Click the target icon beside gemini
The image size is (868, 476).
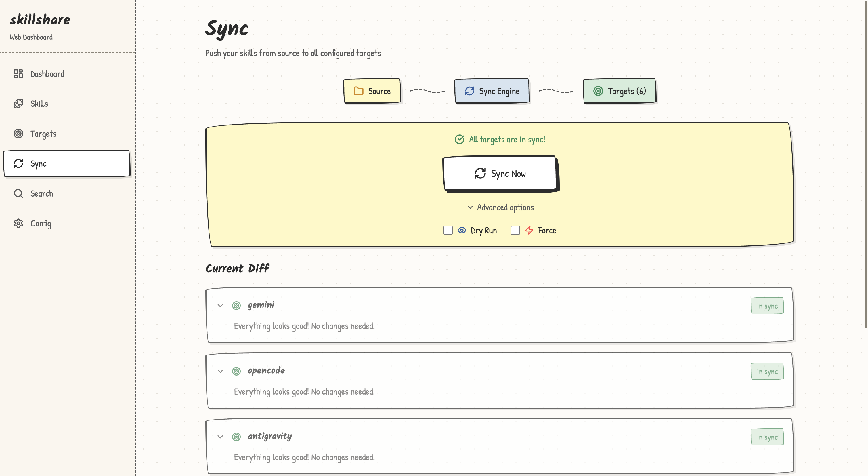pos(236,305)
